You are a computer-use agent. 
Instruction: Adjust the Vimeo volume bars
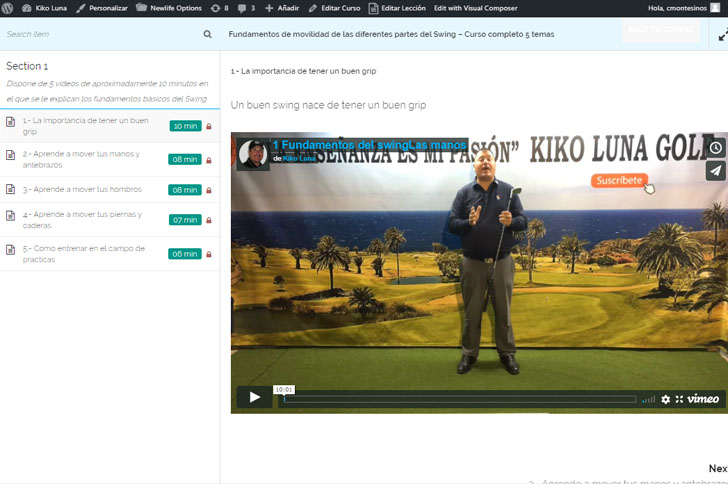(649, 399)
